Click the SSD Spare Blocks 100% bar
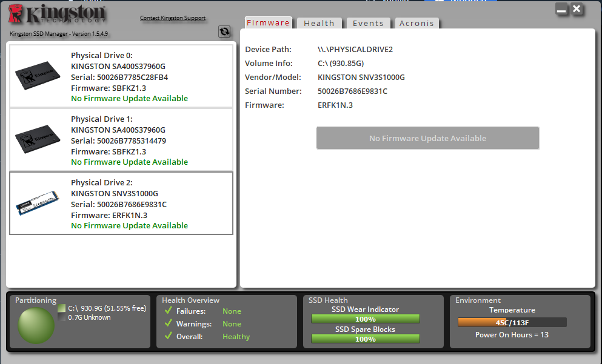Image resolution: width=602 pixels, height=364 pixels. click(x=365, y=339)
